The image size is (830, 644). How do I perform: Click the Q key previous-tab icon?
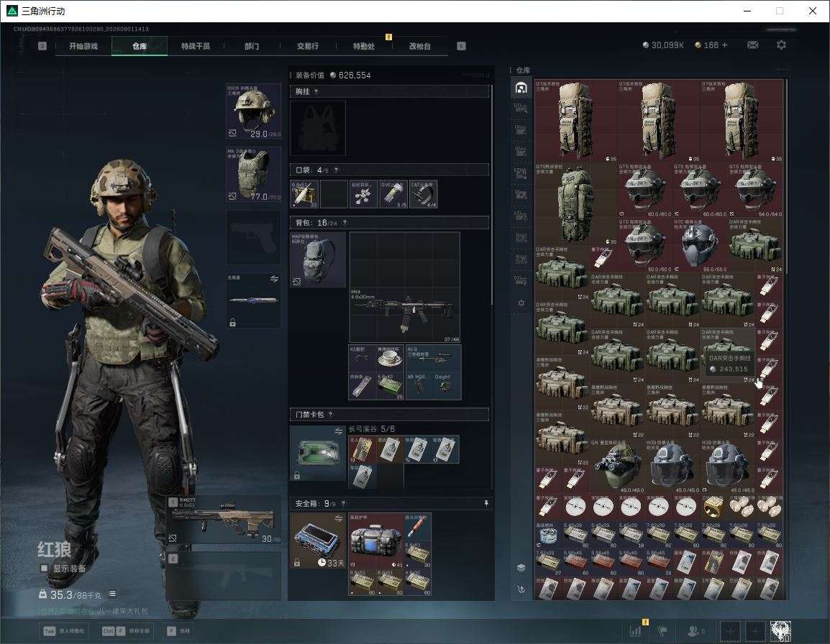[x=42, y=46]
